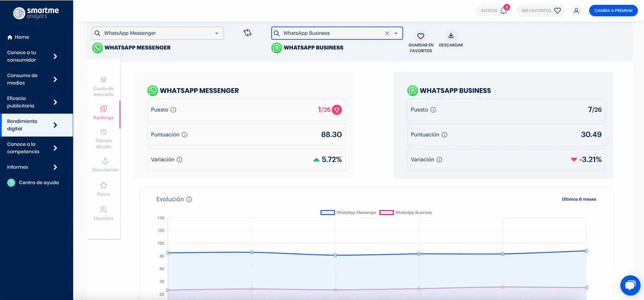The height and width of the screenshot is (300, 644).
Task: Click the -3.21% variation value
Action: pyautogui.click(x=591, y=159)
